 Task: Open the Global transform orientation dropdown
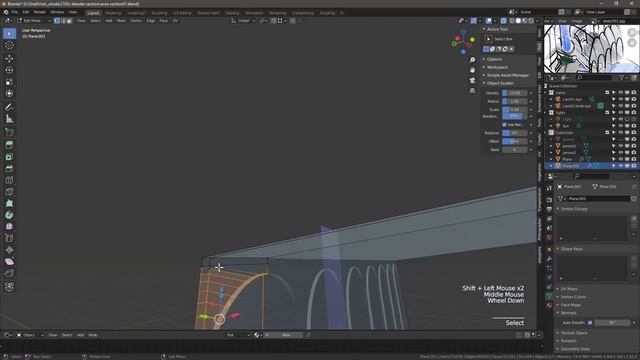[243, 21]
